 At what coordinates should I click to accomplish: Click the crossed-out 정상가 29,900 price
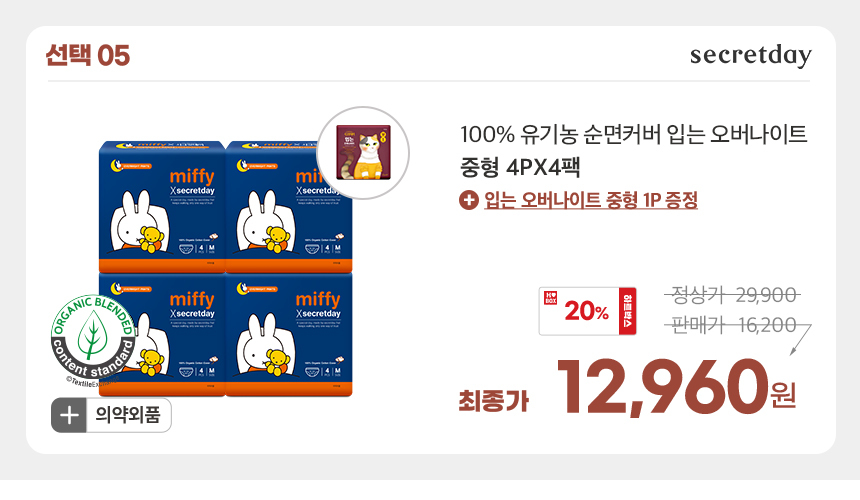click(x=733, y=296)
